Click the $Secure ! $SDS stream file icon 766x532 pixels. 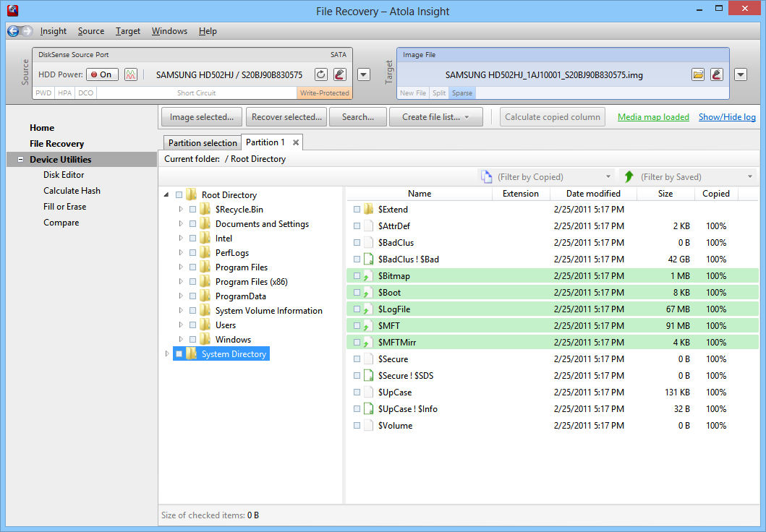click(x=369, y=375)
